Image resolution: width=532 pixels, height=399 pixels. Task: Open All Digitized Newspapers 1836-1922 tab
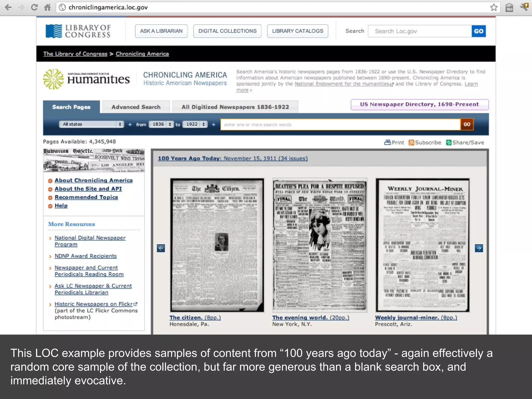pyautogui.click(x=235, y=107)
